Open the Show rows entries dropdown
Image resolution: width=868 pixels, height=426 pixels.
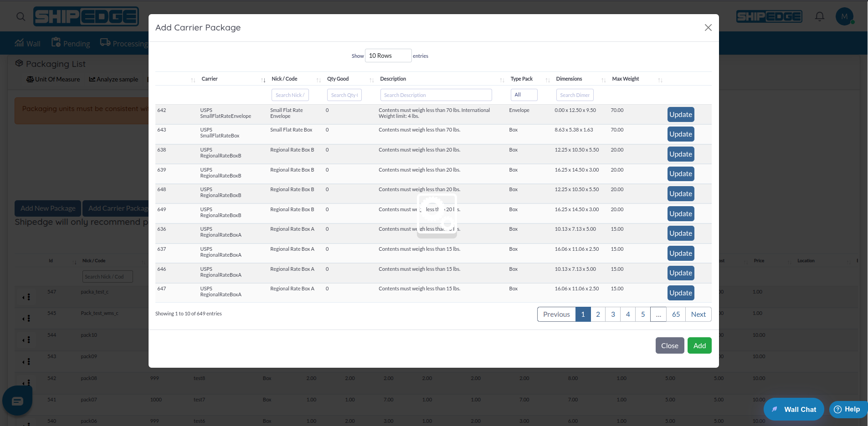[x=388, y=56]
